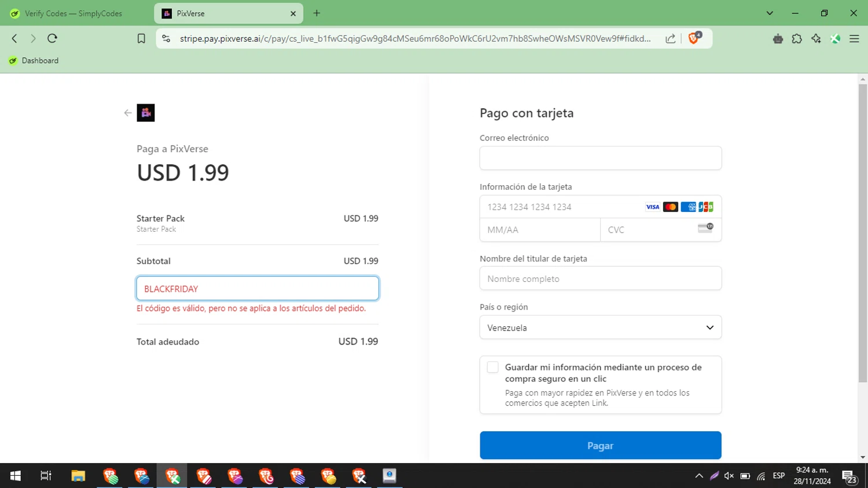Open File Explorer from the taskbar
This screenshot has height=488, width=868.
click(78, 476)
